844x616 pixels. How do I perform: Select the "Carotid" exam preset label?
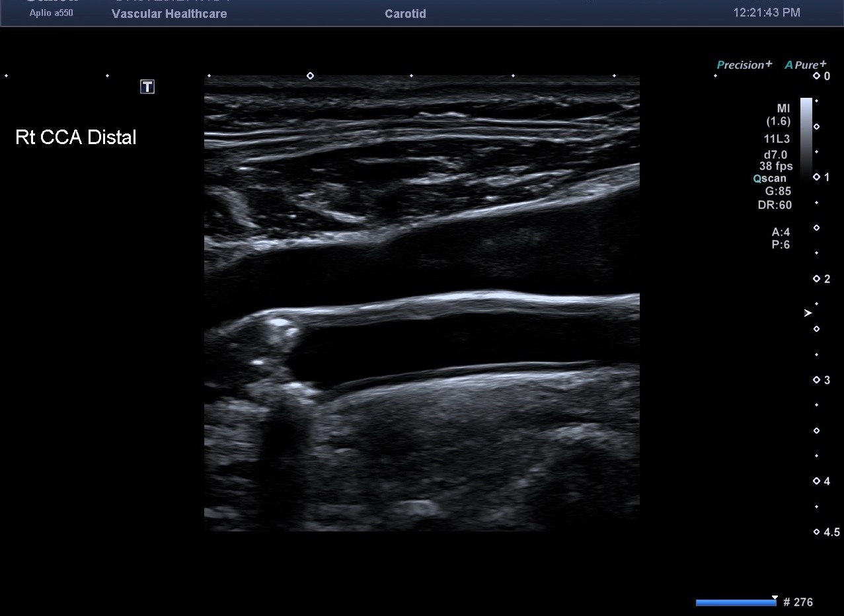tap(405, 14)
